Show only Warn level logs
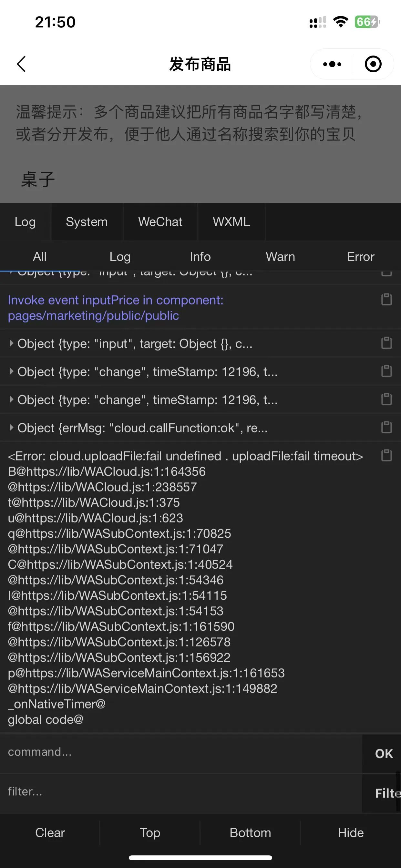This screenshot has width=401, height=868. (x=280, y=257)
